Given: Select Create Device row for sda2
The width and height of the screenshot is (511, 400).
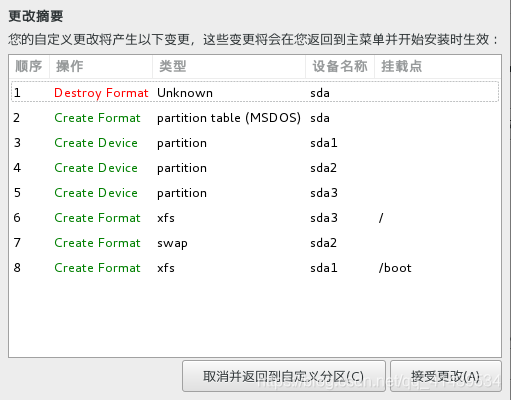Looking at the screenshot, I should [255, 168].
